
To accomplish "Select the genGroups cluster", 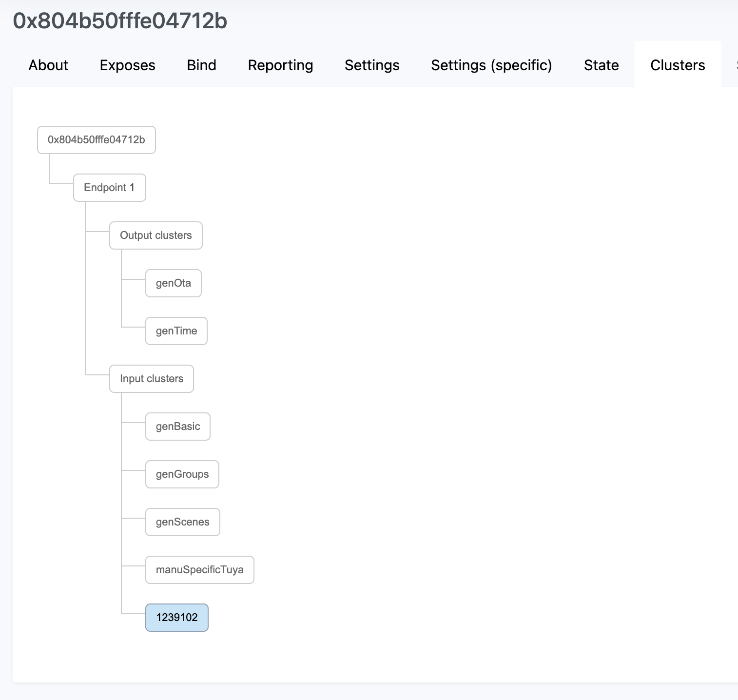I will 182,474.
